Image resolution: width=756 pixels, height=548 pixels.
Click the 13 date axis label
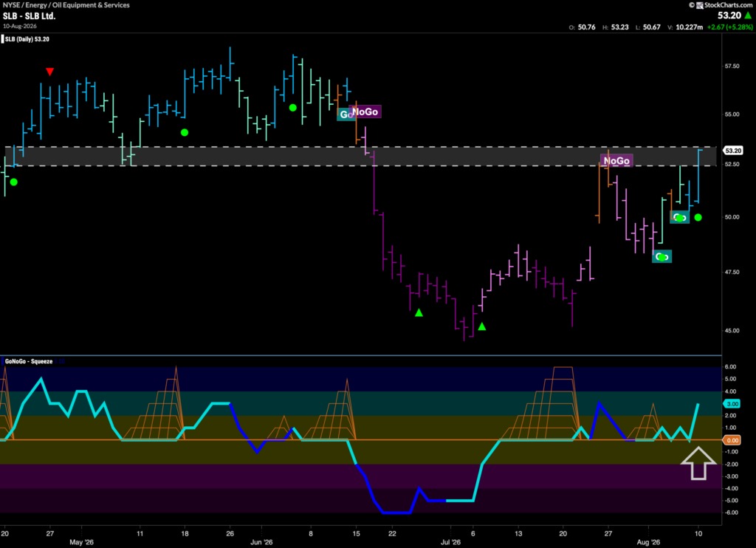pyautogui.click(x=518, y=533)
